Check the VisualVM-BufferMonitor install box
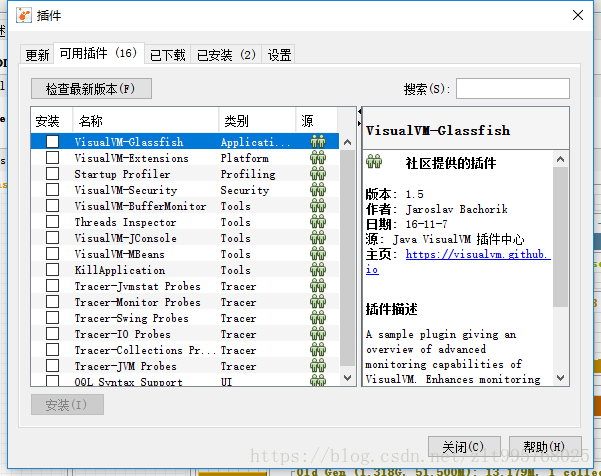601x476 pixels. coord(53,206)
